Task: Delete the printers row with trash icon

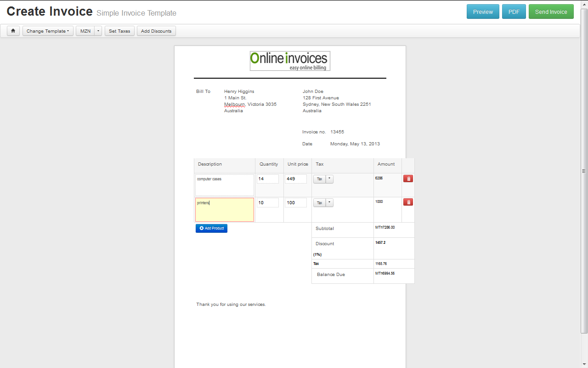Action: coord(408,202)
